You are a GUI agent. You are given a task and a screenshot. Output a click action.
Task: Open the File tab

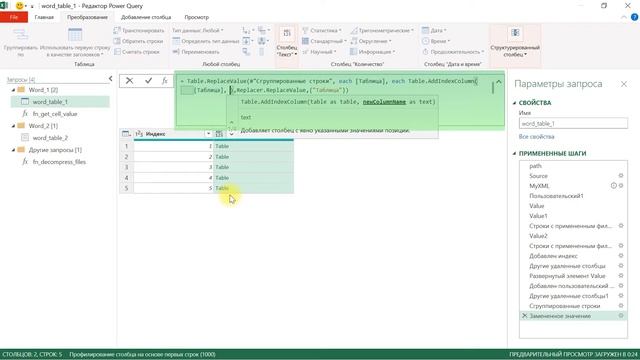point(14,17)
